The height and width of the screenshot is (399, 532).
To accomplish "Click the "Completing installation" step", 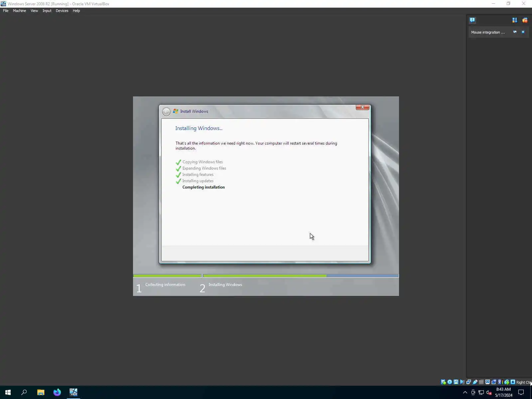I will (x=203, y=187).
